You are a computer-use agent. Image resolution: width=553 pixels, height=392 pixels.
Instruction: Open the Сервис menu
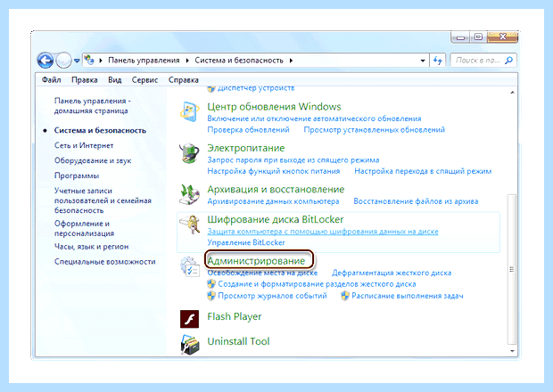[144, 80]
